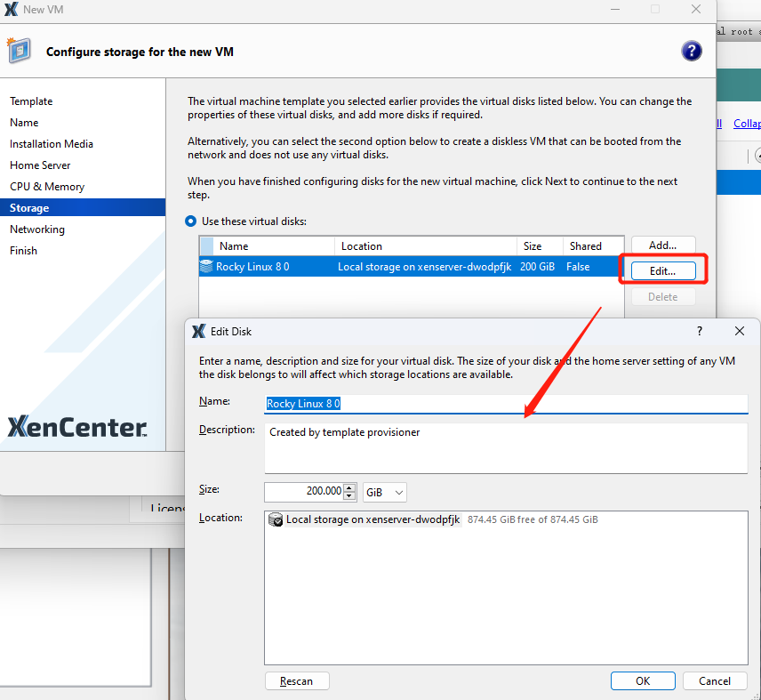This screenshot has height=700, width=761.
Task: Decrease the disk size with the down stepper arrow
Action: [x=350, y=495]
